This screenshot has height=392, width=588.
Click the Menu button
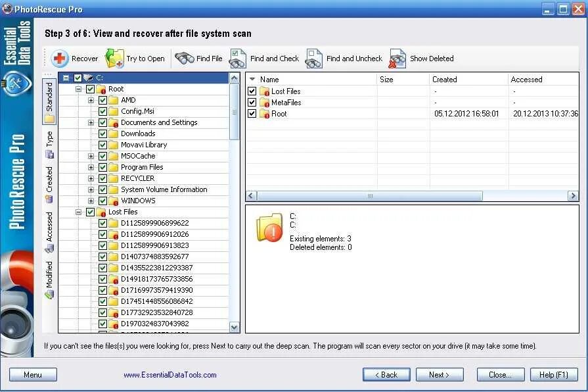coord(33,375)
